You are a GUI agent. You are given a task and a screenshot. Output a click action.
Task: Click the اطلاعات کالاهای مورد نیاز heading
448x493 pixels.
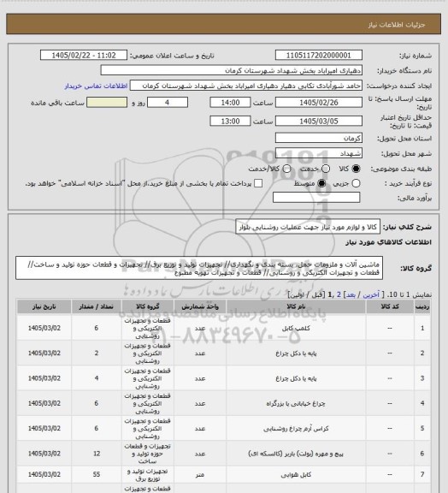tap(388, 242)
